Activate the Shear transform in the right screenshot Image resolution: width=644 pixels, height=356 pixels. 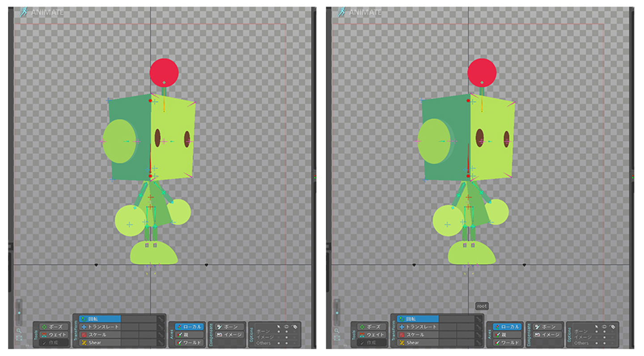(418, 343)
